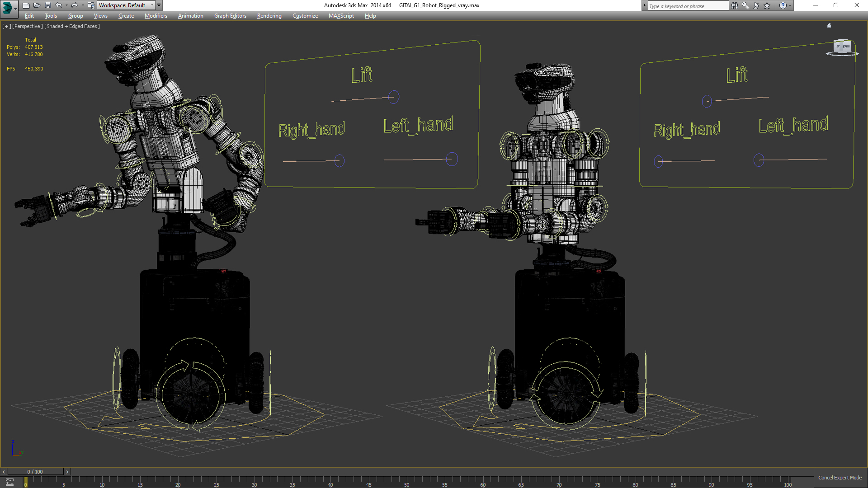Click the Undo arrow icon
Image resolution: width=868 pixels, height=488 pixels.
pyautogui.click(x=59, y=5)
